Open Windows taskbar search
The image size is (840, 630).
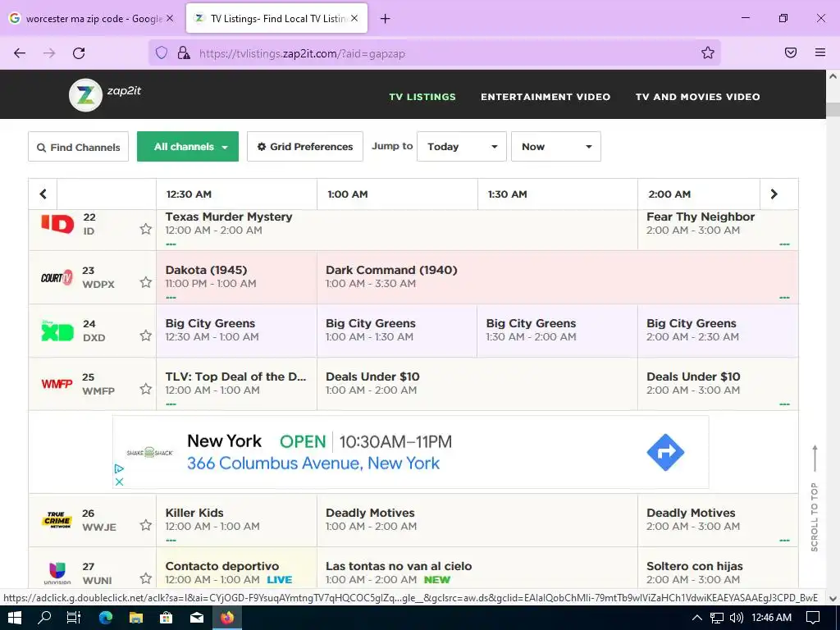point(44,618)
